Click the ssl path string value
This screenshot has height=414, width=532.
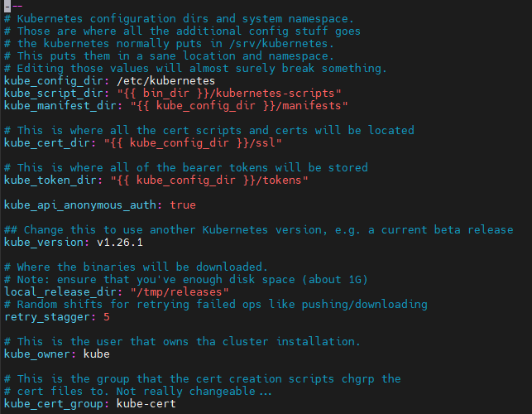pos(193,143)
